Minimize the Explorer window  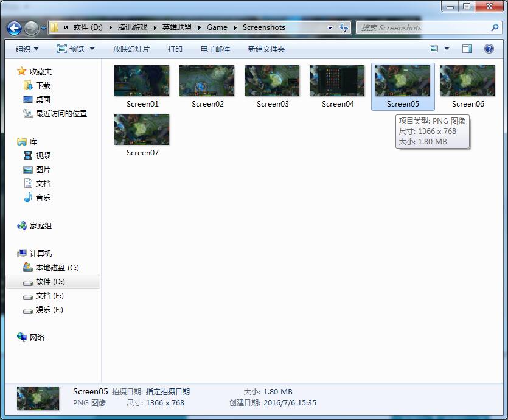(450, 6)
